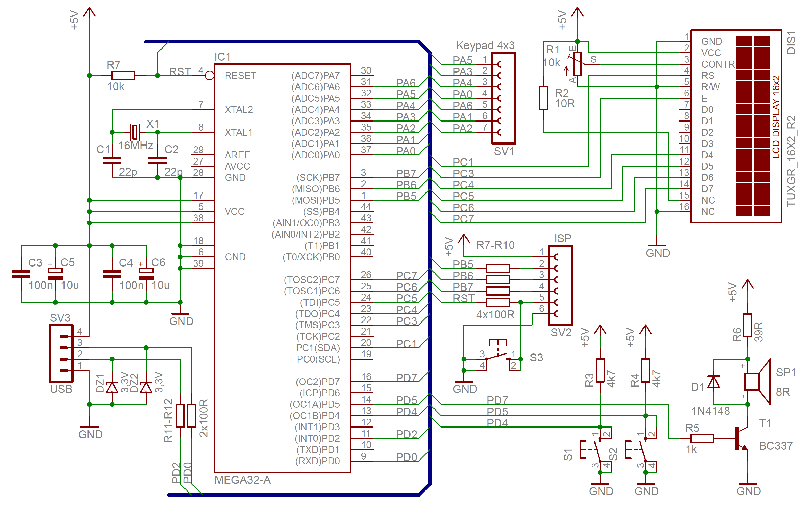Click the D1 1N4148 diode symbol
Screen dimensions: 812x507
coord(713,382)
